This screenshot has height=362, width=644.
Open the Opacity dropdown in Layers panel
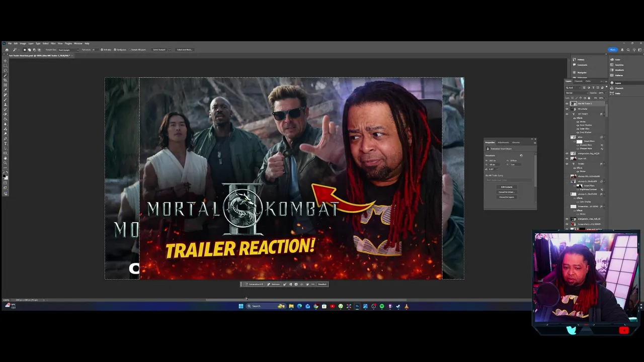point(606,93)
